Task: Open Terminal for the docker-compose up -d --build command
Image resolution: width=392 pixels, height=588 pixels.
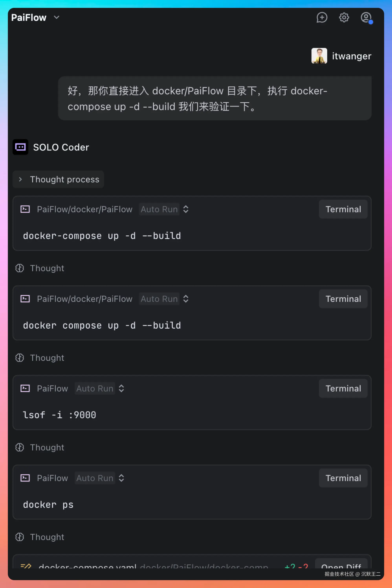Action: (343, 209)
